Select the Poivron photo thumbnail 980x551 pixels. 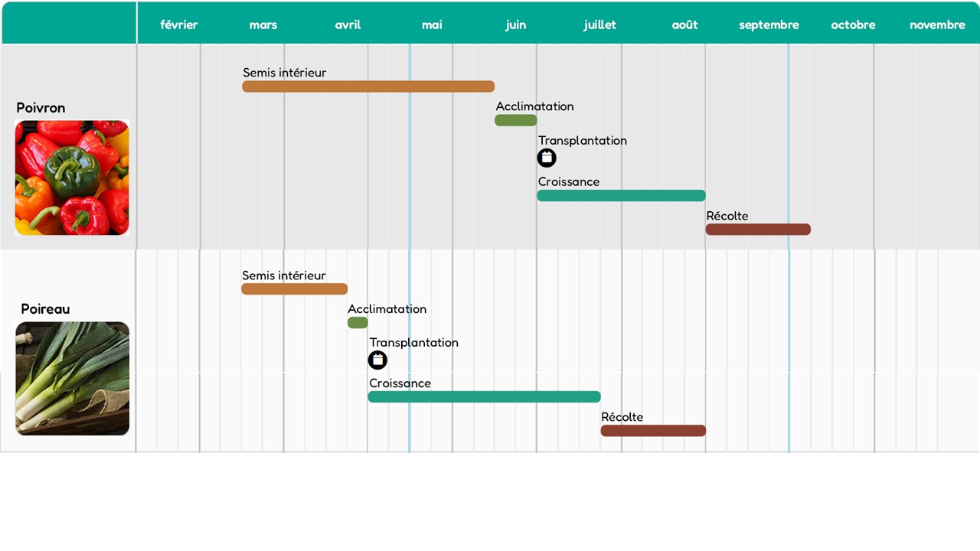(x=71, y=178)
